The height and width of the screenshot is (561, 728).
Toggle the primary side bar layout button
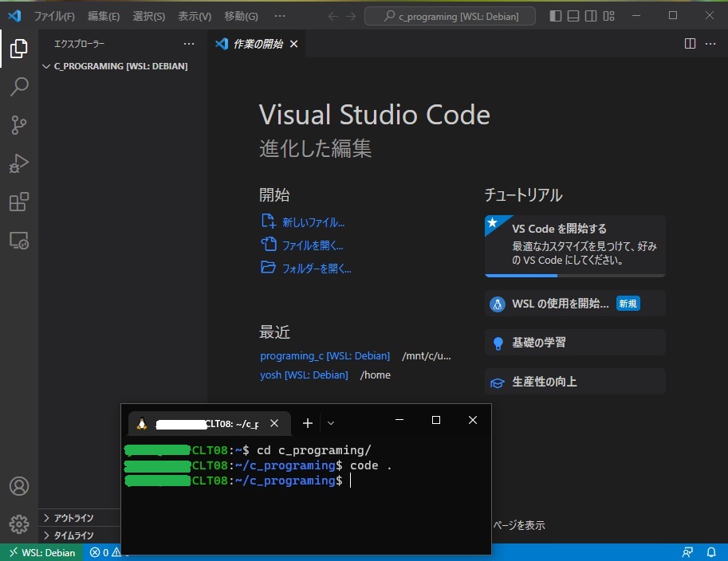(556, 16)
